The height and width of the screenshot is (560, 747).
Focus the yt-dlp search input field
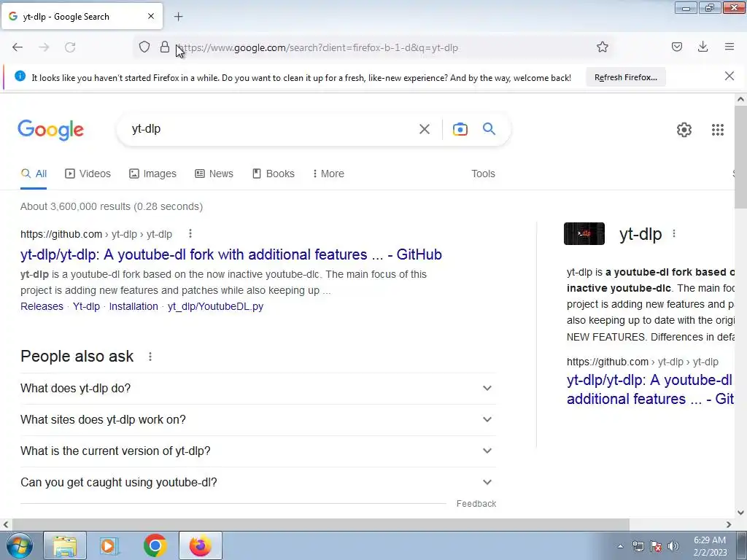click(x=271, y=129)
